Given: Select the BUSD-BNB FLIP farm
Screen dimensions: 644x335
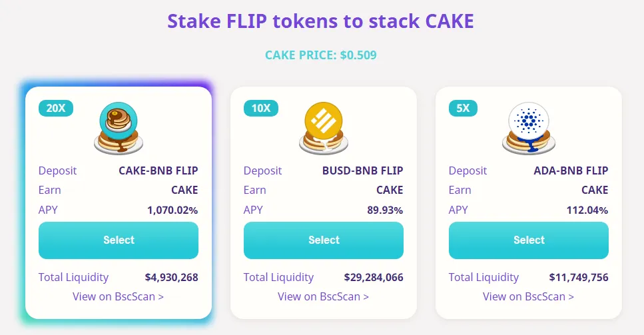Looking at the screenshot, I should click(324, 240).
